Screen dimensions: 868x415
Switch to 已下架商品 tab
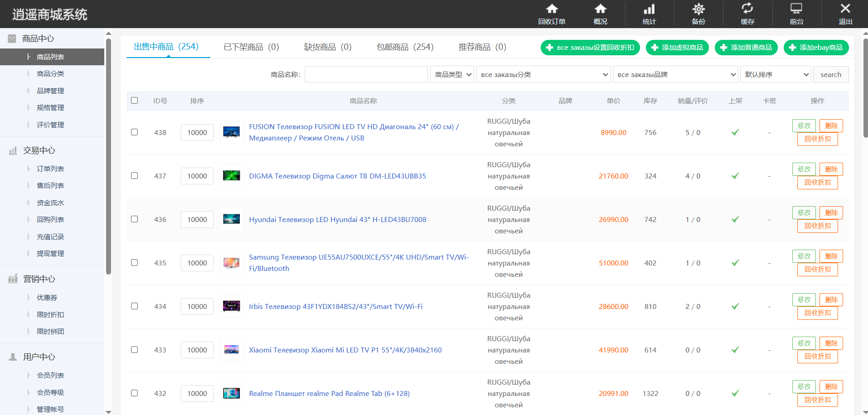(x=251, y=47)
